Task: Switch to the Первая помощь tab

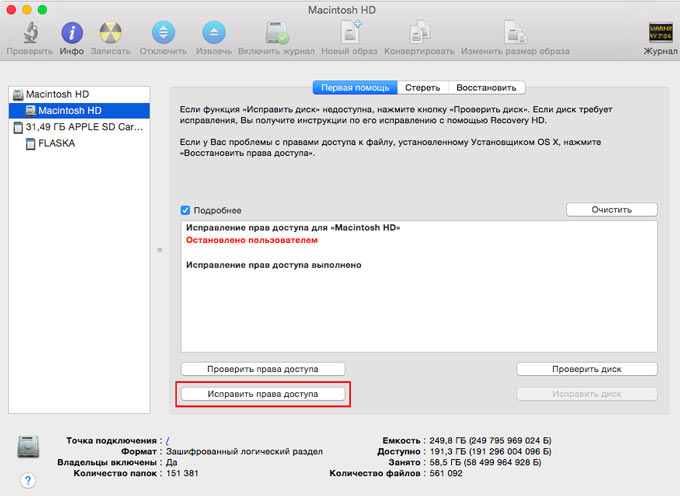Action: point(355,88)
